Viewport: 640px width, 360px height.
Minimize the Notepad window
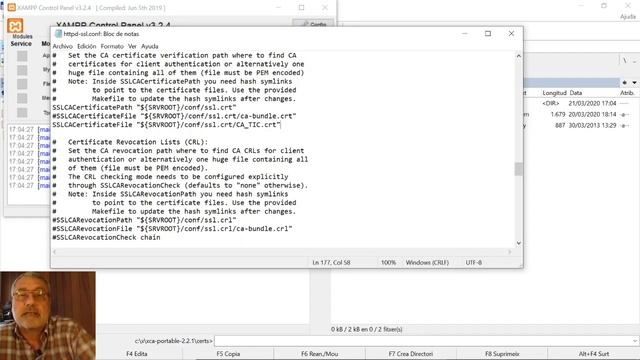pos(464,33)
